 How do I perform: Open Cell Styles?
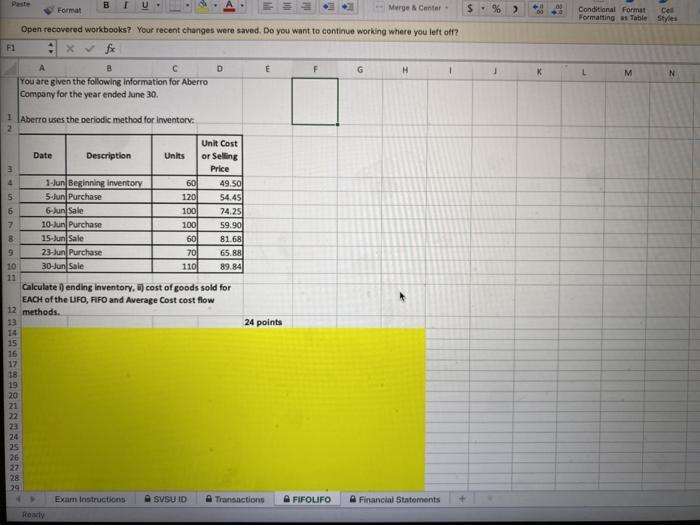coord(667,14)
